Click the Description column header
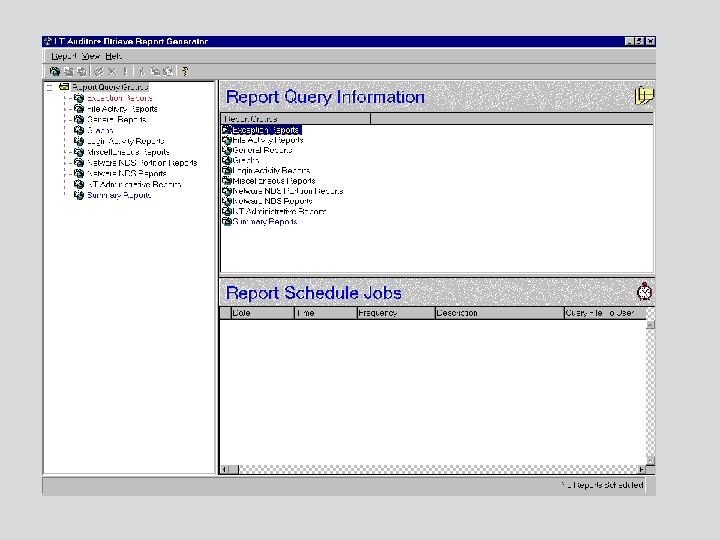 coord(499,313)
